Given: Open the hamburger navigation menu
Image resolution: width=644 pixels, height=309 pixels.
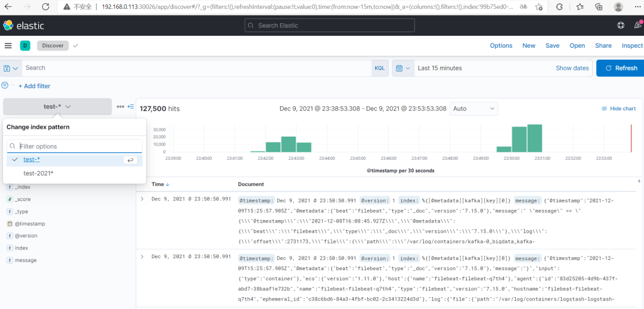Looking at the screenshot, I should (x=8, y=45).
